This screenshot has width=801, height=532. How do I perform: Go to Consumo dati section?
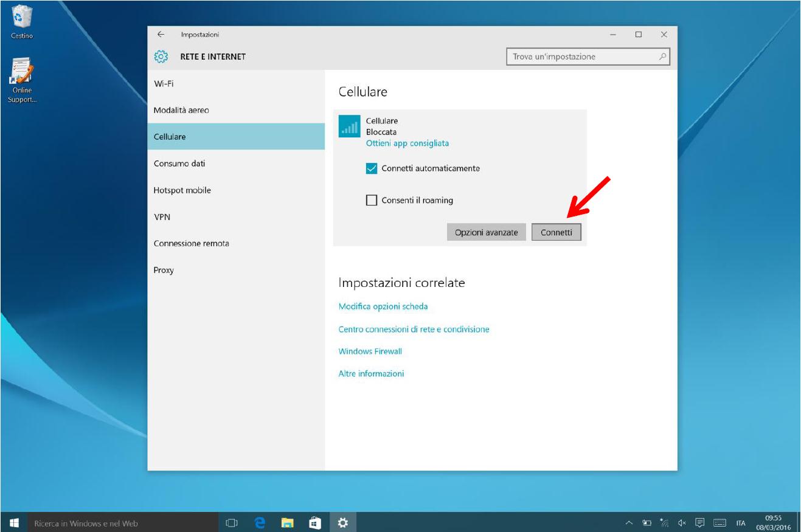point(236,164)
